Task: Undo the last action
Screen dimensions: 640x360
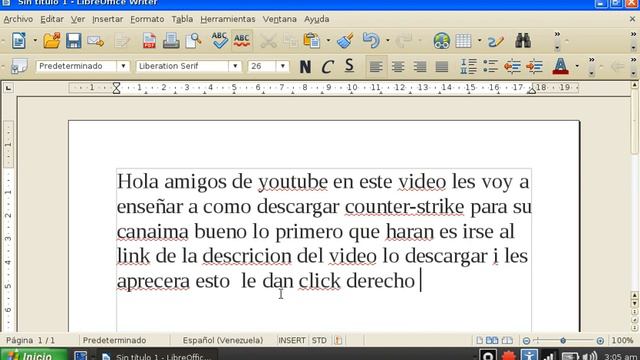Action: (x=371, y=41)
